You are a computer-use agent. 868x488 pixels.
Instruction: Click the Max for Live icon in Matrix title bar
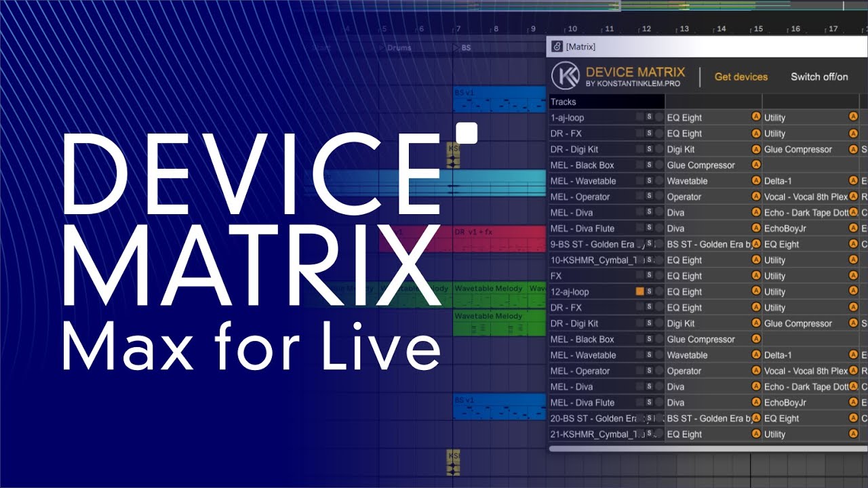[557, 47]
